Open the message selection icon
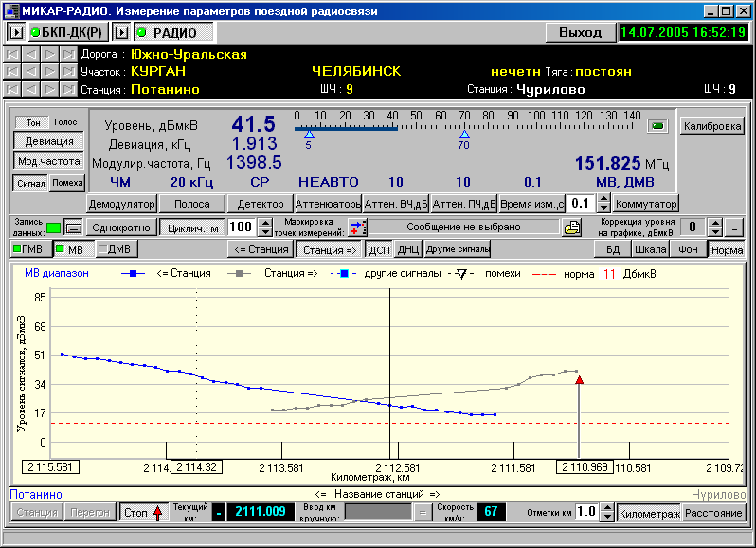 coord(571,228)
